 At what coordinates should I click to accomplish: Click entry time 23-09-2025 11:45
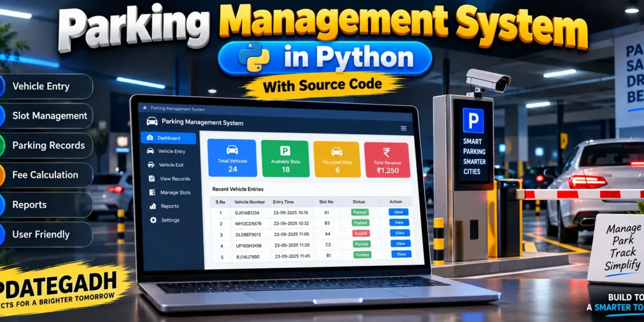pyautogui.click(x=292, y=256)
